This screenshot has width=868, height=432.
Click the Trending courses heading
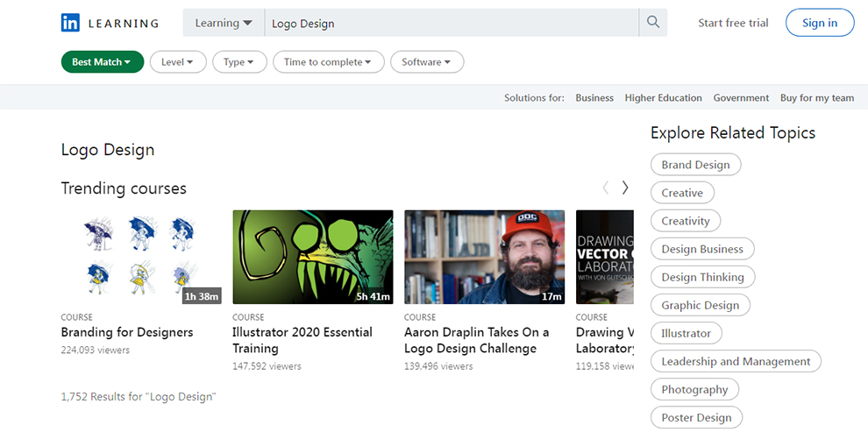(x=124, y=188)
